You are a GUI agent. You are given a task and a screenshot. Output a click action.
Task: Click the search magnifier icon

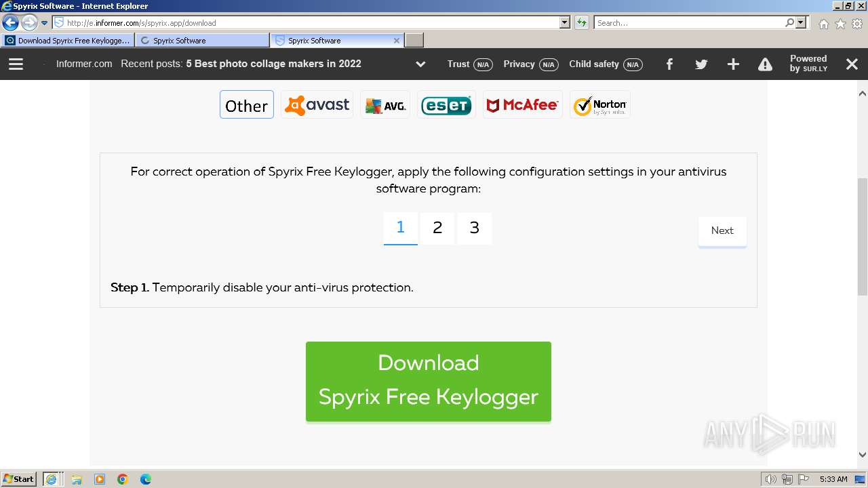click(790, 22)
